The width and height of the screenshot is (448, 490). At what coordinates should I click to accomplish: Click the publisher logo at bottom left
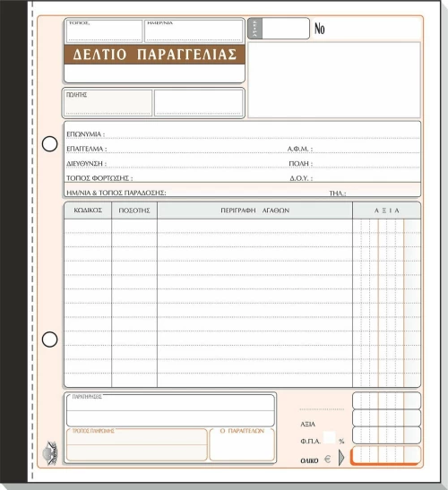tap(50, 452)
